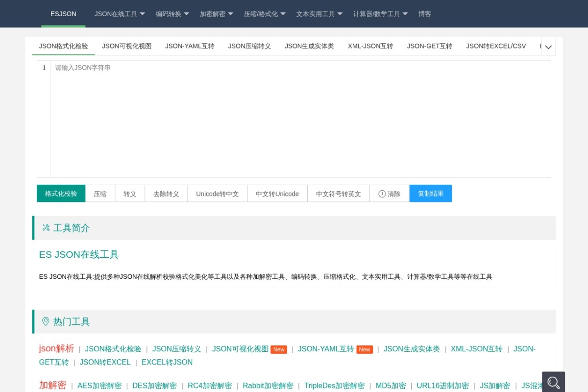Click the red json解析 category label
The image size is (588, 392).
click(56, 348)
